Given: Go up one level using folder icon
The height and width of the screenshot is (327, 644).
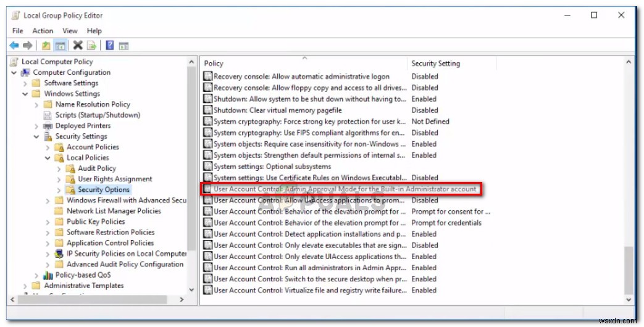Looking at the screenshot, I should (x=46, y=46).
